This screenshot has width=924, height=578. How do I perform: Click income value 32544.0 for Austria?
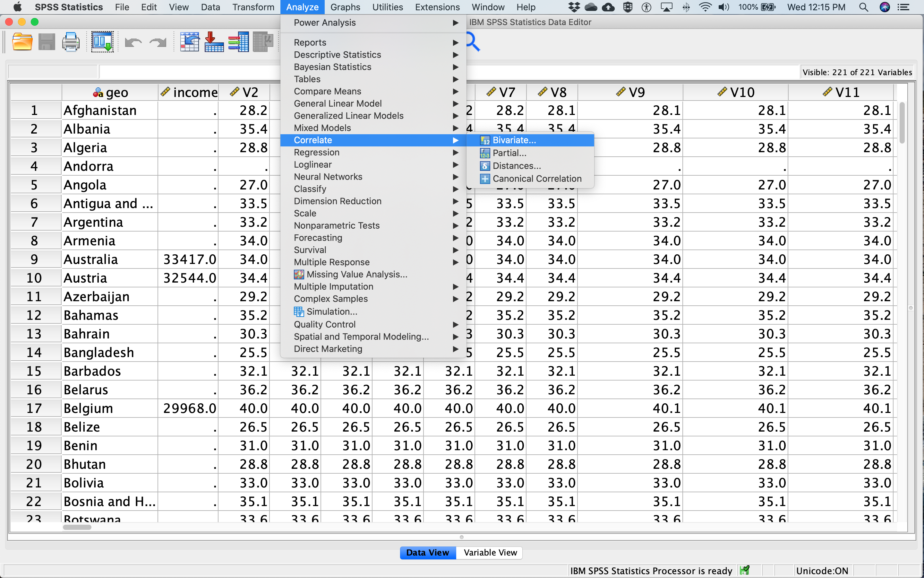(x=189, y=278)
